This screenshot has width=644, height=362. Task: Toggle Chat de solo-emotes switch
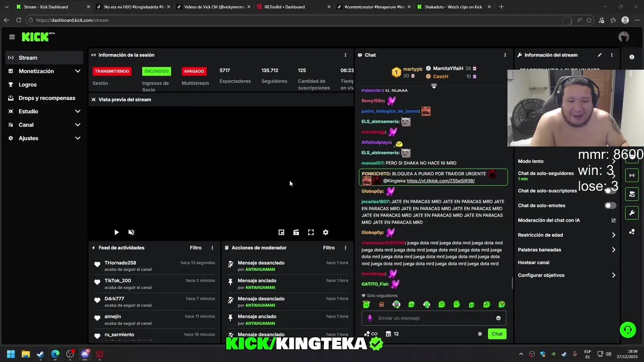pos(610,206)
